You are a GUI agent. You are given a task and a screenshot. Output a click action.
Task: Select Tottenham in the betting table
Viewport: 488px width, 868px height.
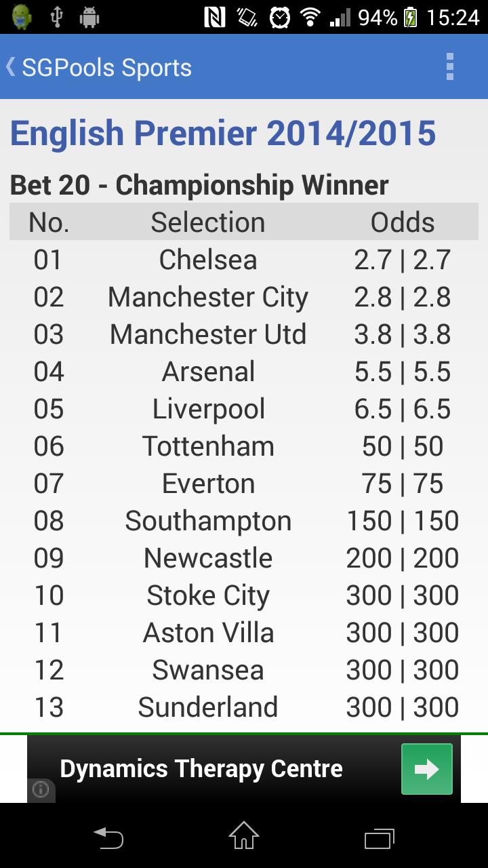(x=208, y=446)
